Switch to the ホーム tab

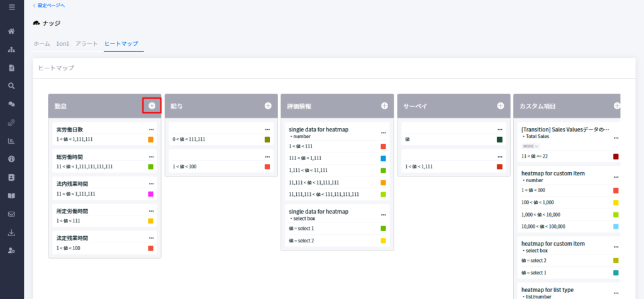(42, 43)
